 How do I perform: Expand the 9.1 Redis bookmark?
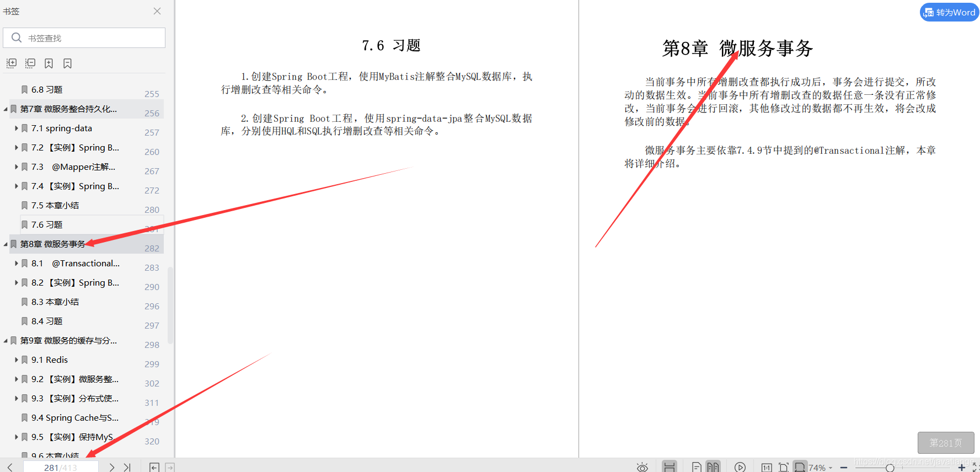17,360
